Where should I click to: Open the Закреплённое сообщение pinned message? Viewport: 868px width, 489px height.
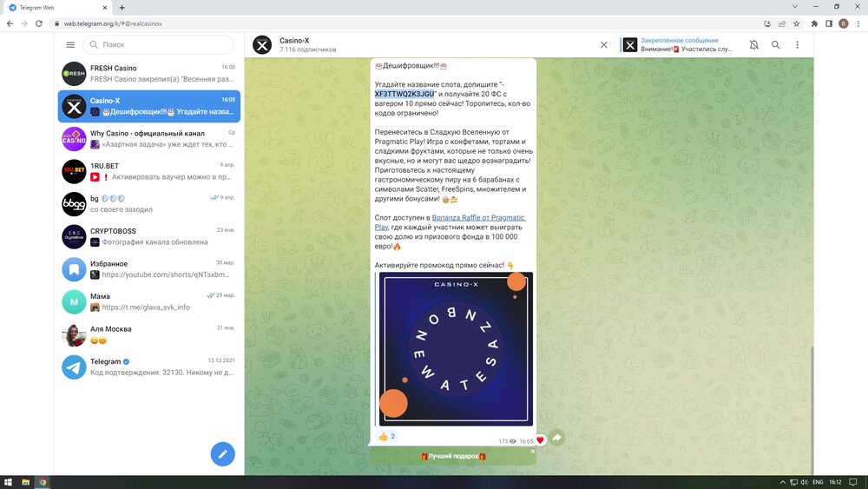click(x=678, y=45)
